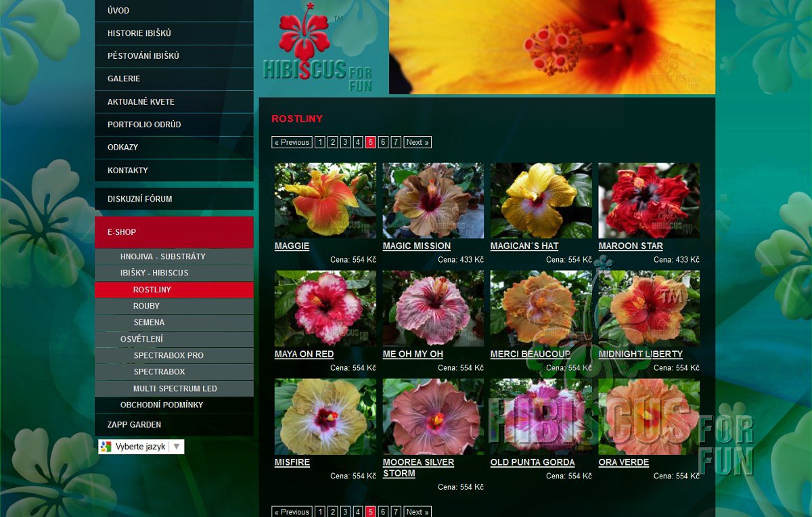812x517 pixels.
Task: Go to page 7 in top pagination
Action: coord(396,142)
